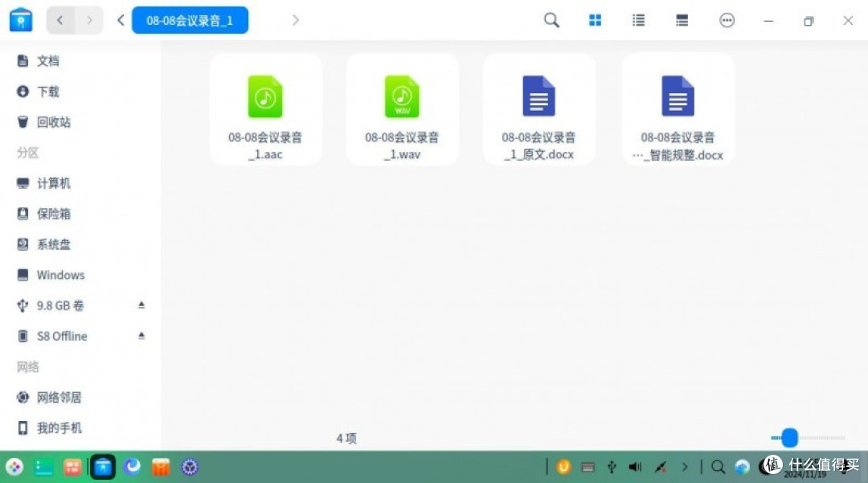This screenshot has height=483, width=868.
Task: Click the network disconnected tray icon
Action: click(x=661, y=468)
